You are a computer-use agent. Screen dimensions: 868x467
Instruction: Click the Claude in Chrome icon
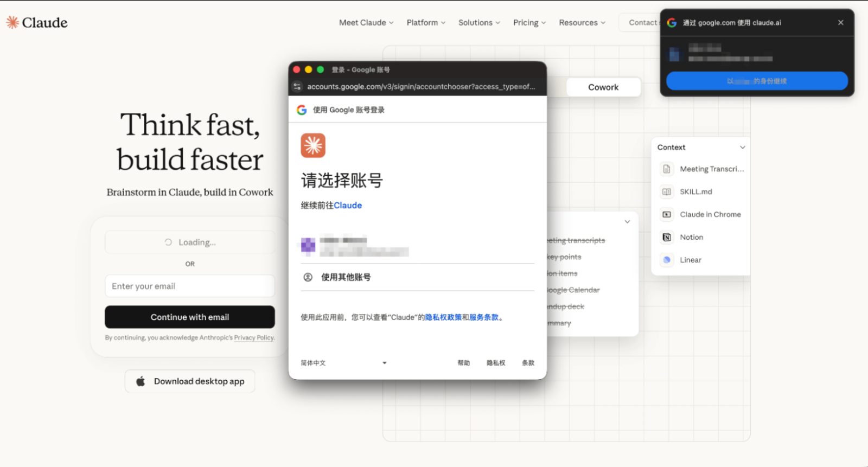pos(667,215)
